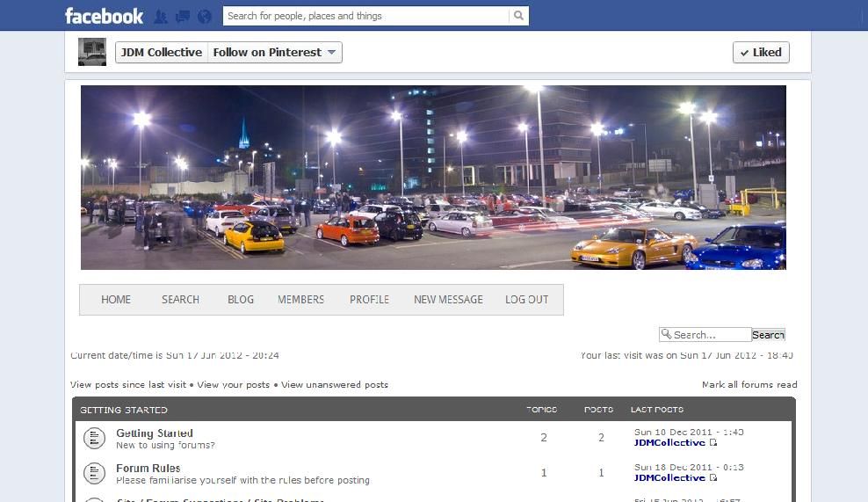Click the JDM Collective page name button

(x=161, y=53)
